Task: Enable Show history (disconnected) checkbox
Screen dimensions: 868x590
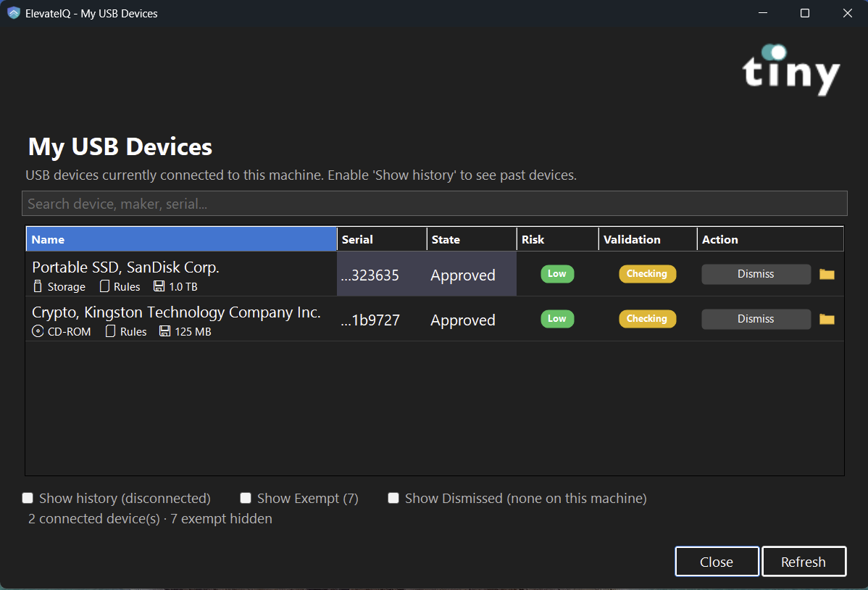Action: point(28,498)
